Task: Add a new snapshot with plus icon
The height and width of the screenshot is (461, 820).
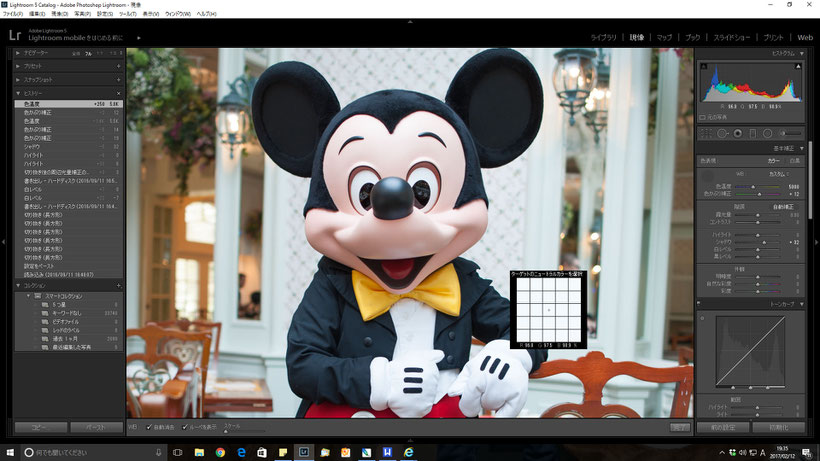Action: (x=119, y=80)
